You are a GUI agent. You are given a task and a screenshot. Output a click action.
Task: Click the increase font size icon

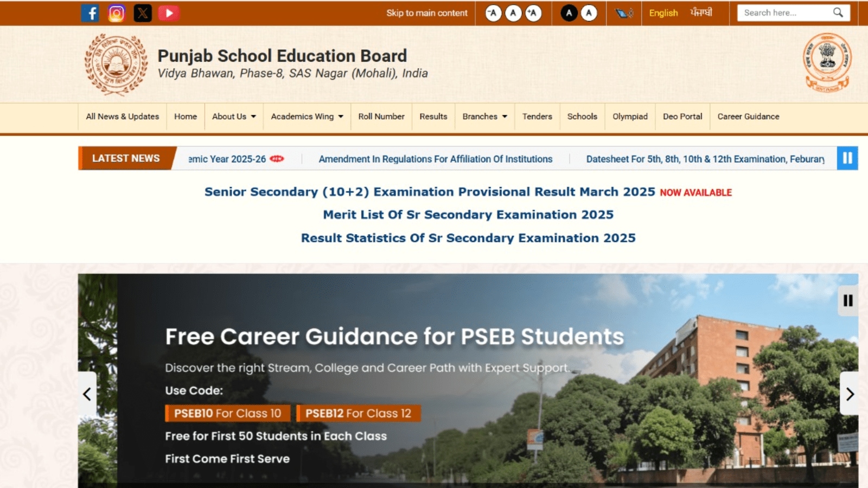point(533,13)
